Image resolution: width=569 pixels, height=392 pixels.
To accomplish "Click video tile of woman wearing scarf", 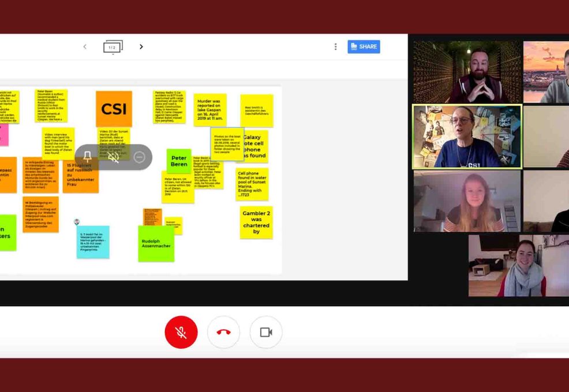I will pyautogui.click(x=518, y=265).
